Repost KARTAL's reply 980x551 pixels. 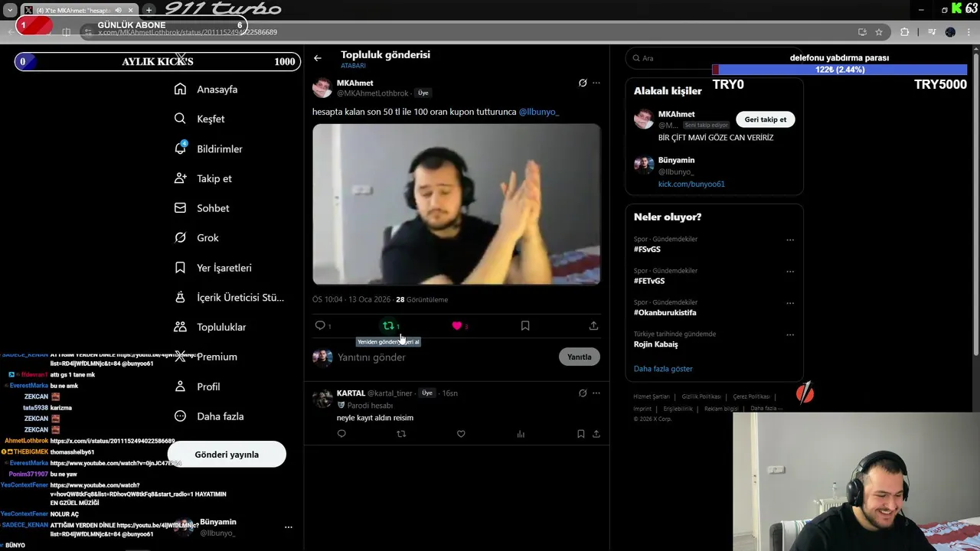click(x=401, y=434)
